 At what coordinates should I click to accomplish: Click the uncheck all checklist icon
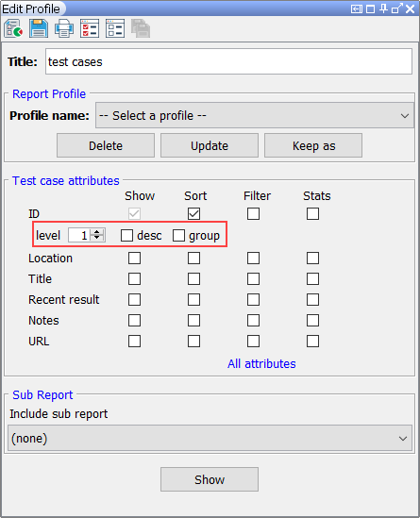point(115,28)
